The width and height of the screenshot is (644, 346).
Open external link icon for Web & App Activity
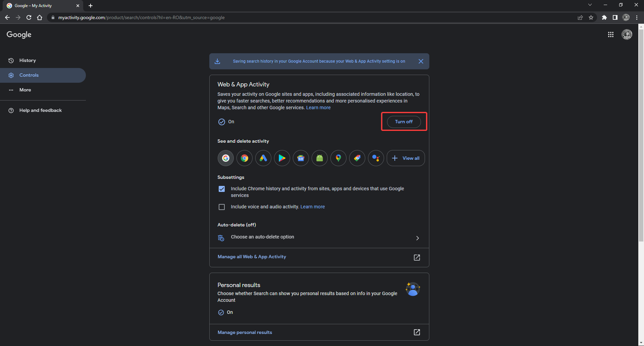[x=417, y=257]
